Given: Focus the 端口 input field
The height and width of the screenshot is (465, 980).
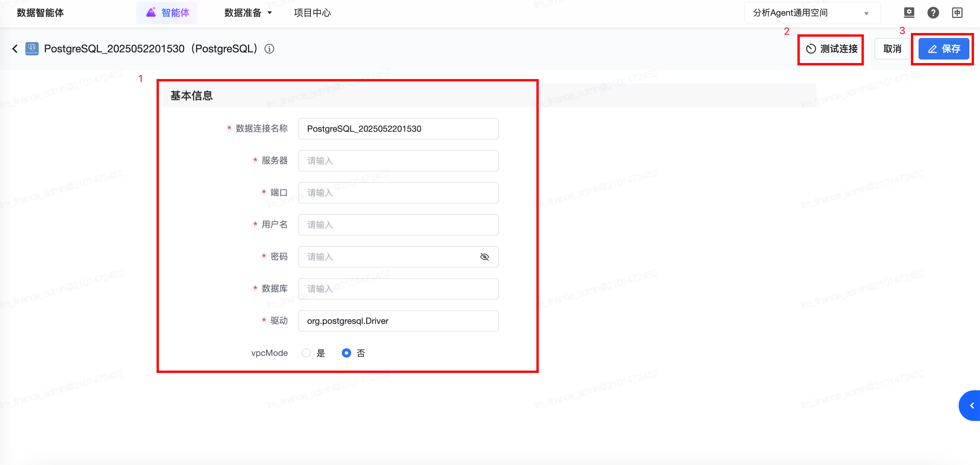Looking at the screenshot, I should [398, 193].
